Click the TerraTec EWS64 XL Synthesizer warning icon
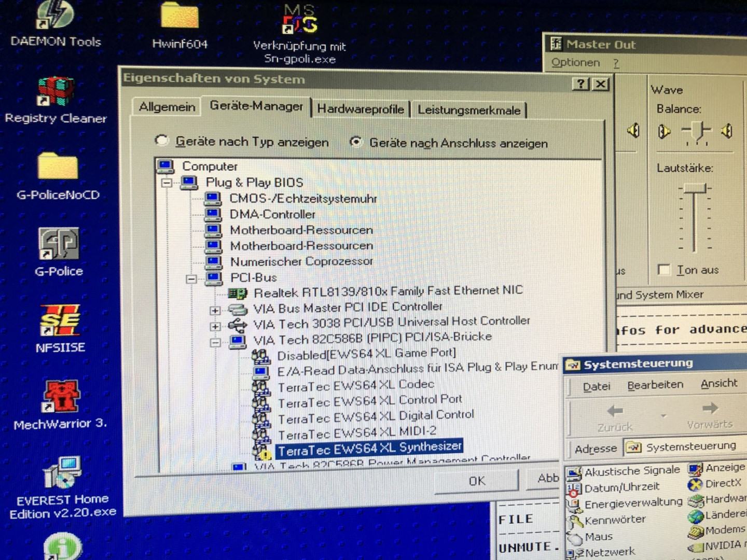 262,452
